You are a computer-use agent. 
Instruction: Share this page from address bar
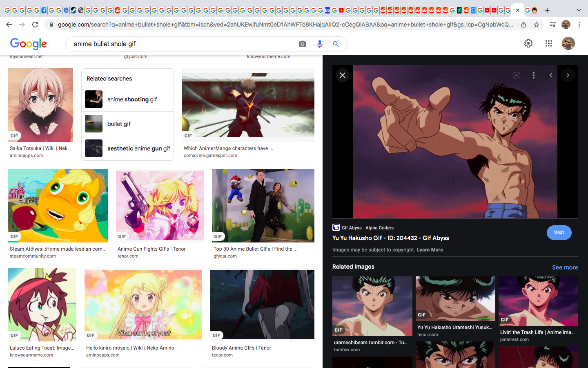(x=523, y=25)
